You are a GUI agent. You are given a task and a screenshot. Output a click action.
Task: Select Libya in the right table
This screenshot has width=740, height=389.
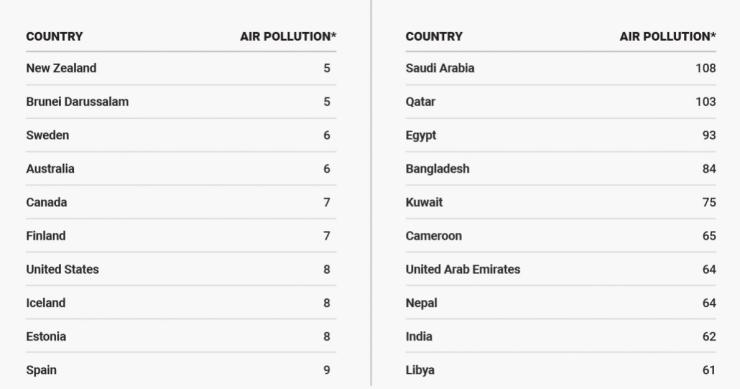[x=420, y=370]
